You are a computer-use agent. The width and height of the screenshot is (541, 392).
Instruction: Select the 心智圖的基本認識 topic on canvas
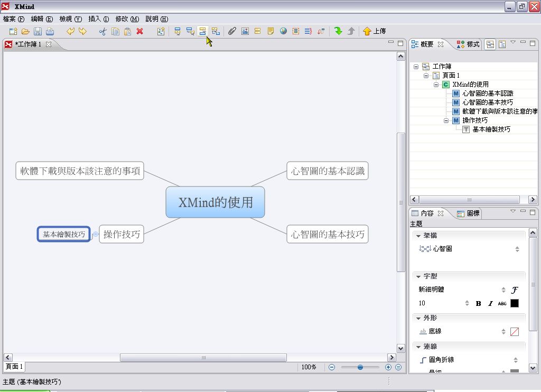click(328, 171)
